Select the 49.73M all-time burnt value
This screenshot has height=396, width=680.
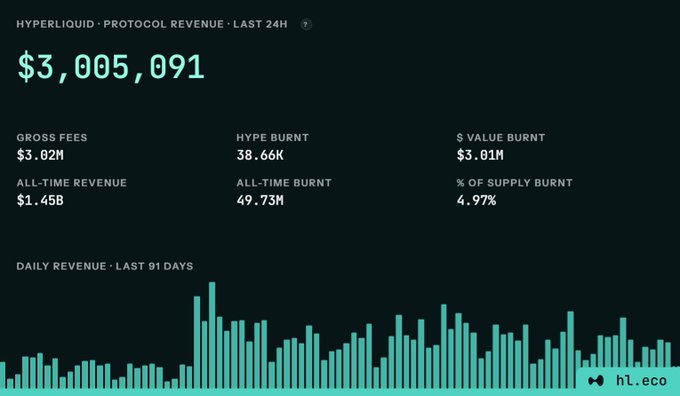260,200
